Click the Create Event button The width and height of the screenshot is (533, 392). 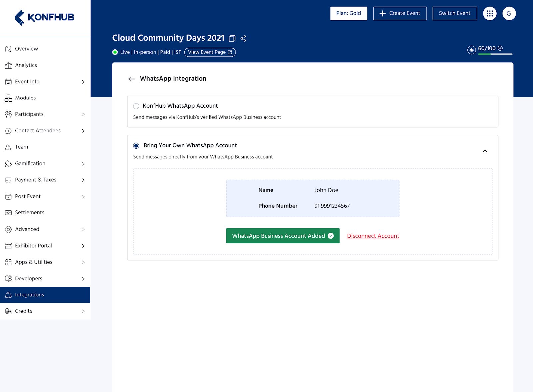pyautogui.click(x=400, y=13)
